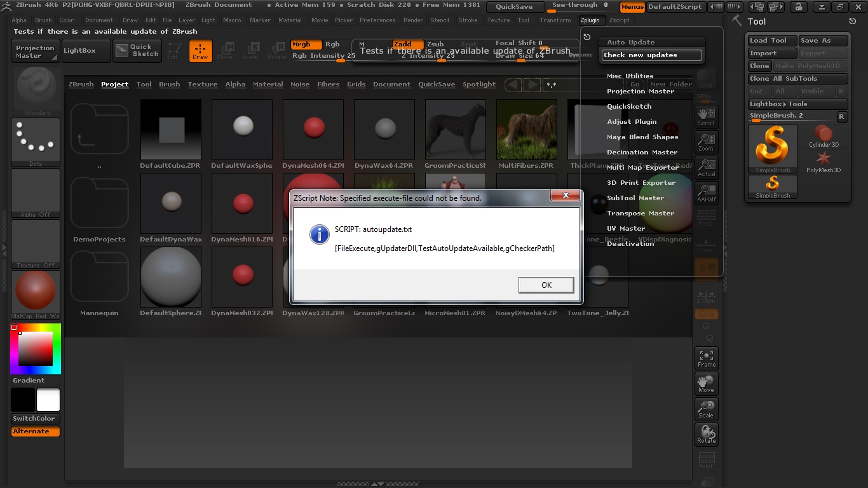Open the MatCap Red Wax material selector
This screenshot has height=488, width=868.
pos(36,295)
